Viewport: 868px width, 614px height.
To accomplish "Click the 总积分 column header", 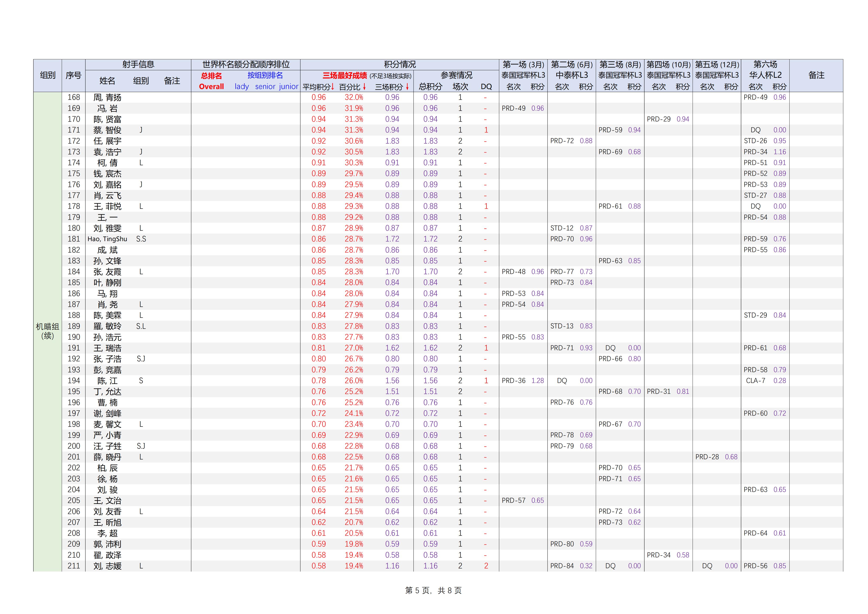I will pyautogui.click(x=430, y=87).
